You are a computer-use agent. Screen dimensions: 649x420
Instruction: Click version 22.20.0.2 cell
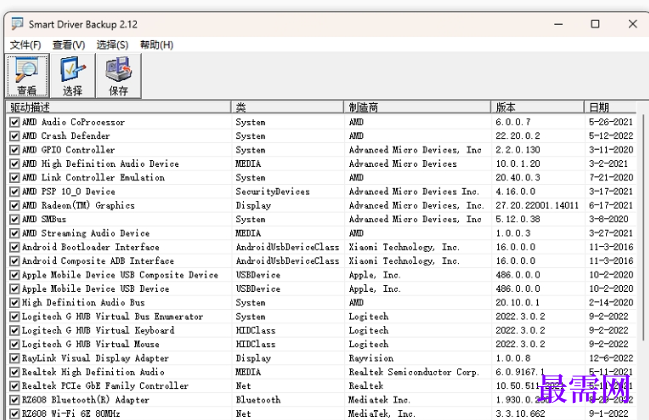517,136
